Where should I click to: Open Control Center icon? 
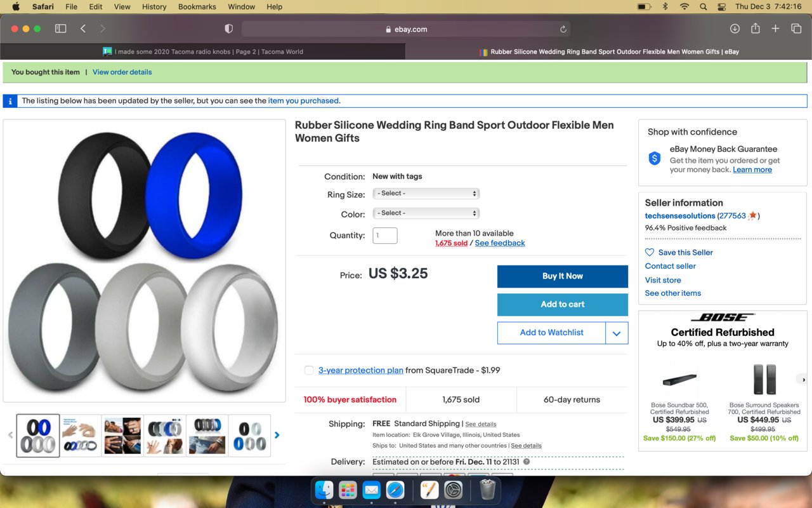[721, 6]
